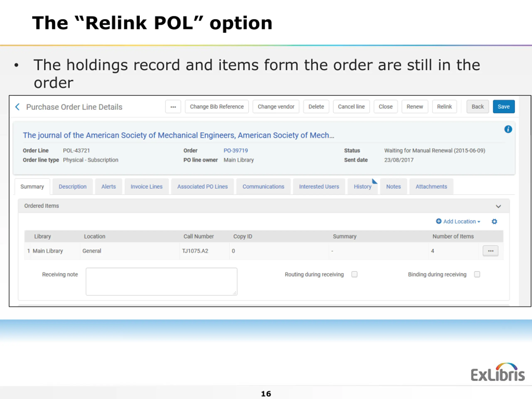The width and height of the screenshot is (532, 399).
Task: Click the POL-43721 order line value
Action: click(76, 150)
